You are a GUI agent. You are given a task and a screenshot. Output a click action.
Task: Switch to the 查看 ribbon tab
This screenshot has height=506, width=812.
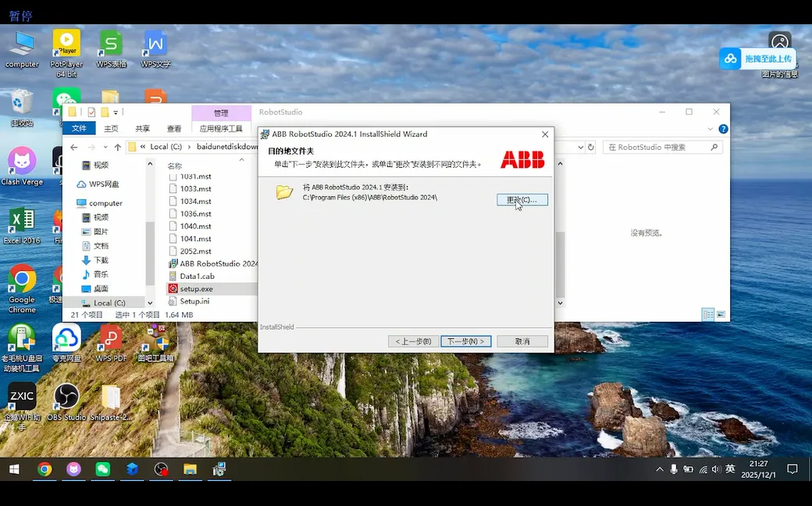(173, 128)
